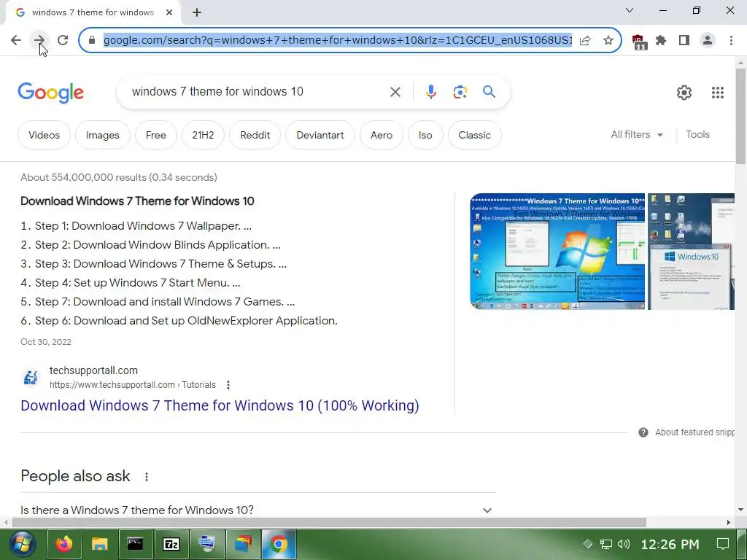Screen dimensions: 747x560
Task: Open File Explorer from taskbar
Action: (x=99, y=544)
